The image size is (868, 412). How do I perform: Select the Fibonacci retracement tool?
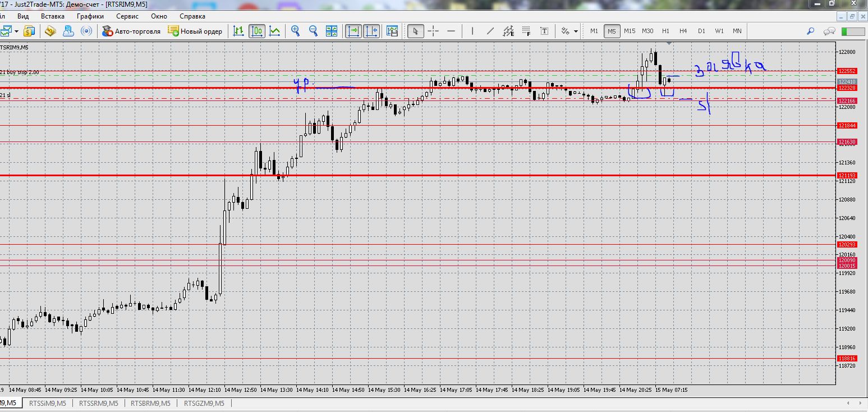[526, 31]
